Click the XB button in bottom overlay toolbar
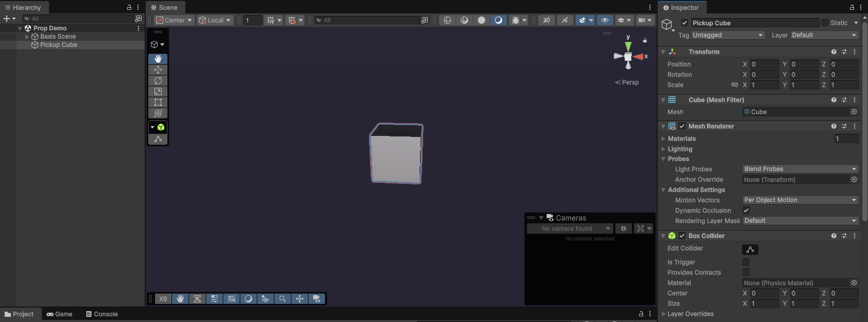The width and height of the screenshot is (868, 322). coord(163,299)
